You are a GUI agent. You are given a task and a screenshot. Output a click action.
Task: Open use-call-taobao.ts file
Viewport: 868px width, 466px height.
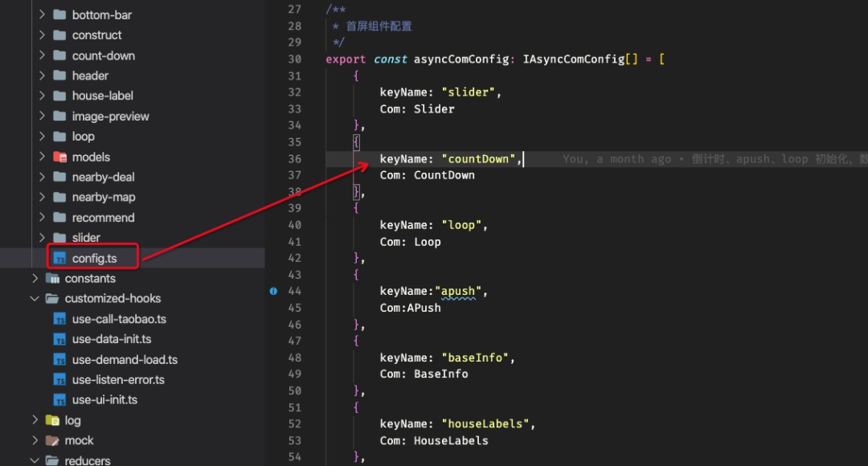coord(119,319)
